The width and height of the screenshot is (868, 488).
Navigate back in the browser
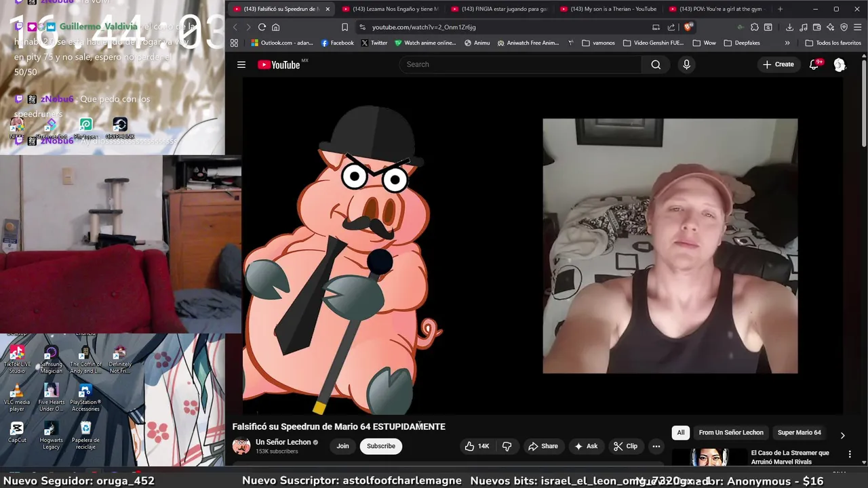click(x=235, y=27)
